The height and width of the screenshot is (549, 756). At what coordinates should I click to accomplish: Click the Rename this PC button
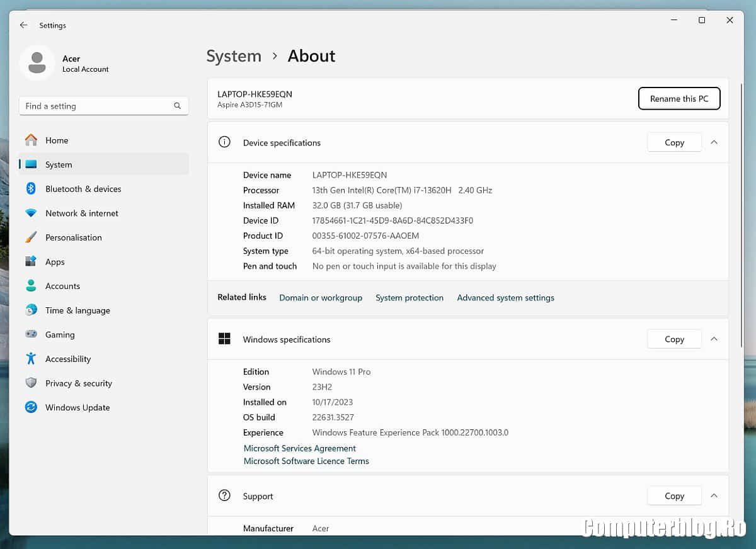coord(679,99)
